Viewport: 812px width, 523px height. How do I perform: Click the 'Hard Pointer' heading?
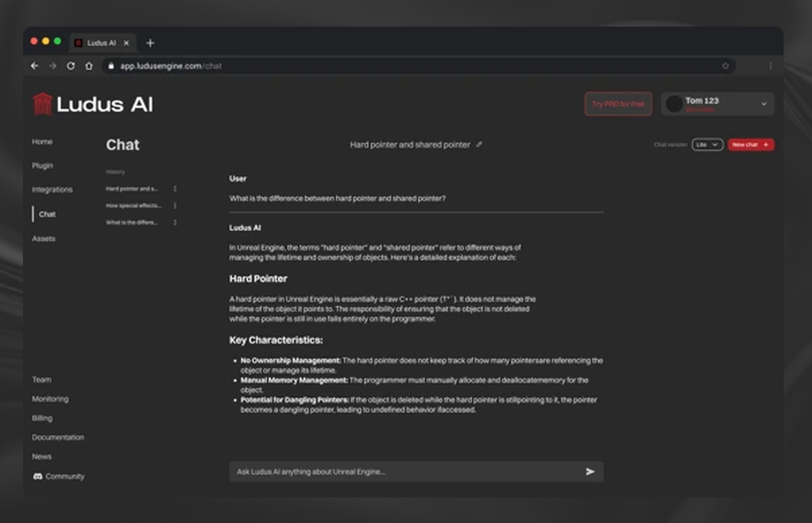[258, 279]
